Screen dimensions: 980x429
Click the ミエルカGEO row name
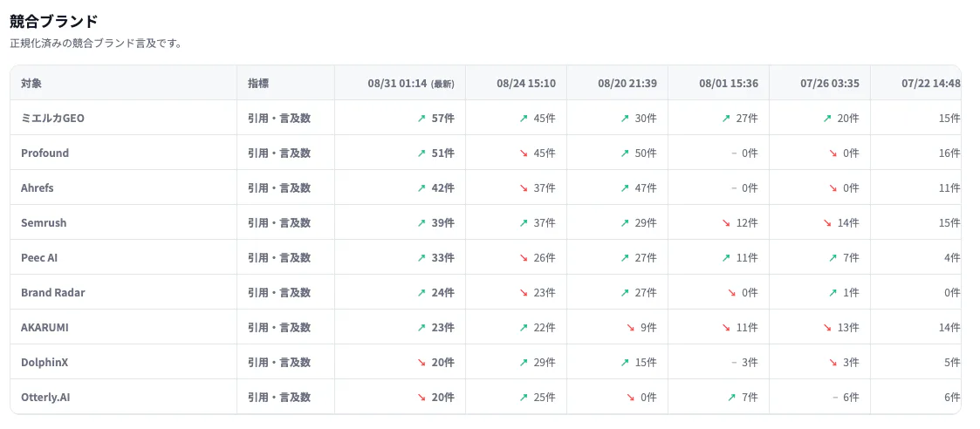52,118
